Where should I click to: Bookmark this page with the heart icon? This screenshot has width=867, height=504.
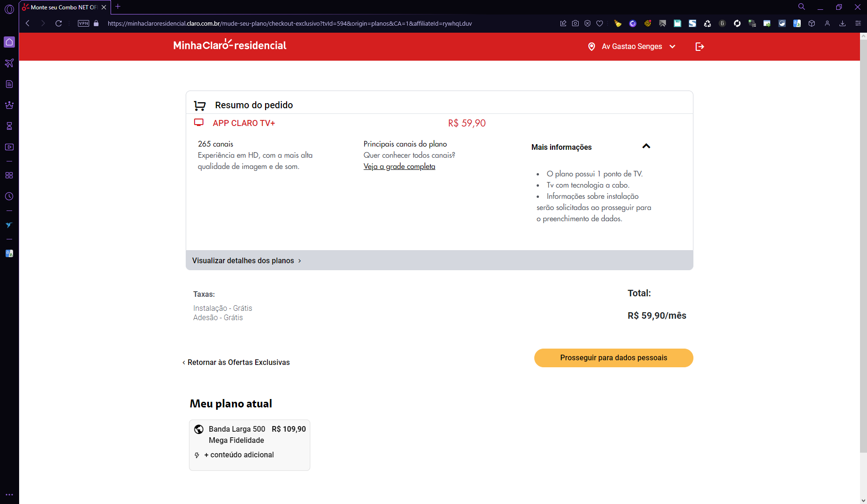coord(600,23)
